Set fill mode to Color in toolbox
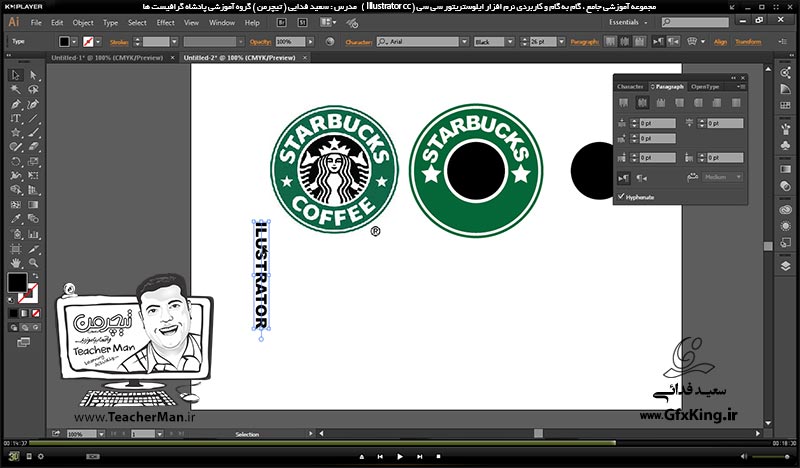The width and height of the screenshot is (800, 468). coord(14,313)
